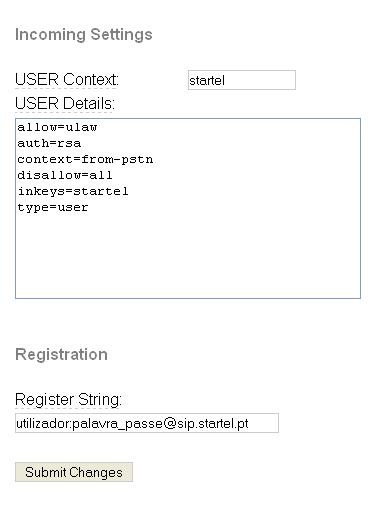
Task: Click blank space after text in Register String field
Action: [263, 423]
